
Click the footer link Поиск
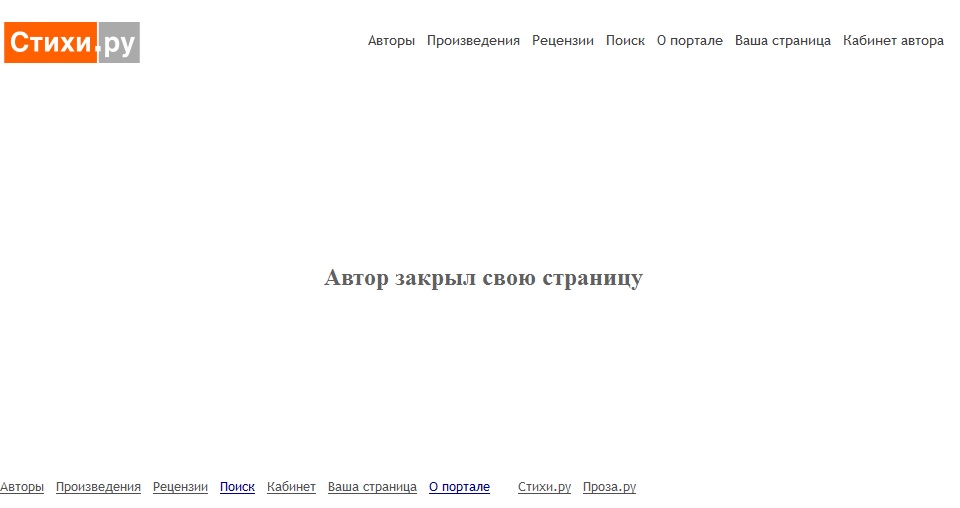pyautogui.click(x=237, y=487)
